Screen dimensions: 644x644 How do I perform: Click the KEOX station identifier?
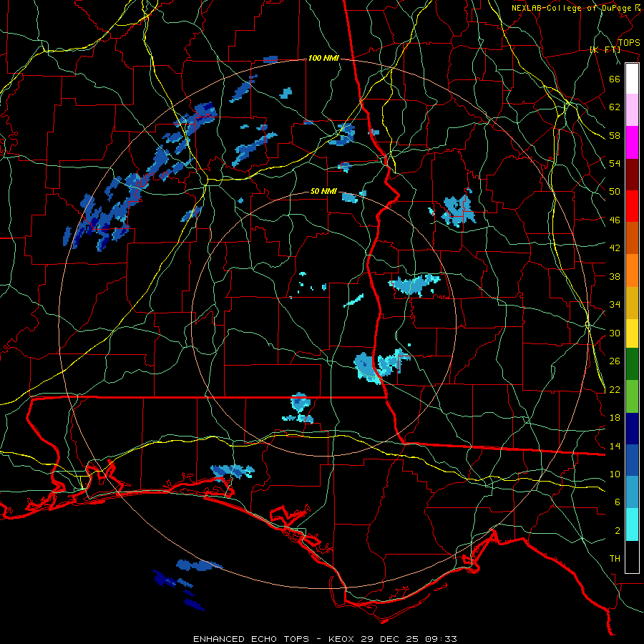[343, 639]
